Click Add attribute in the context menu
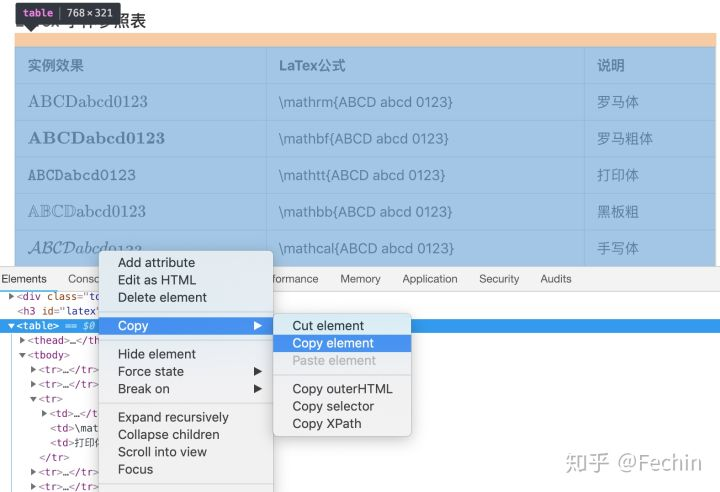The height and width of the screenshot is (492, 720). click(186, 262)
